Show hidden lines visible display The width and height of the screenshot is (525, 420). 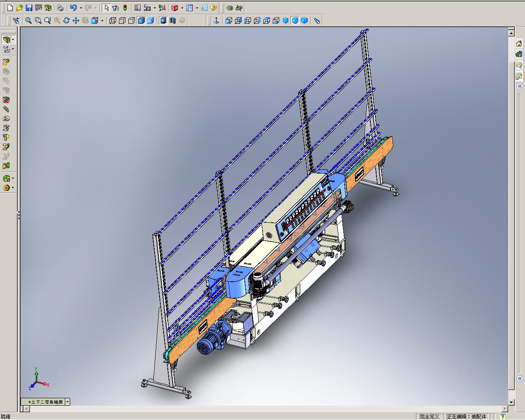(x=122, y=21)
